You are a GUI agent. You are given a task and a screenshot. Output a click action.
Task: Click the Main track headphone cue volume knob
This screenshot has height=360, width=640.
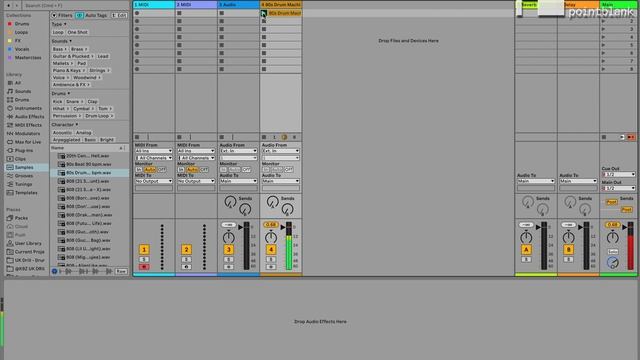pyautogui.click(x=613, y=262)
